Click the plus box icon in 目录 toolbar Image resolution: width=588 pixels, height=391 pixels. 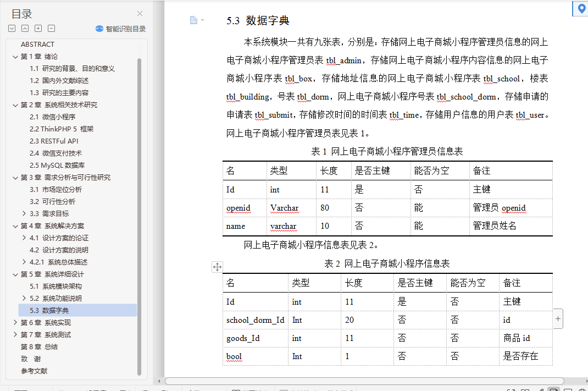point(38,29)
